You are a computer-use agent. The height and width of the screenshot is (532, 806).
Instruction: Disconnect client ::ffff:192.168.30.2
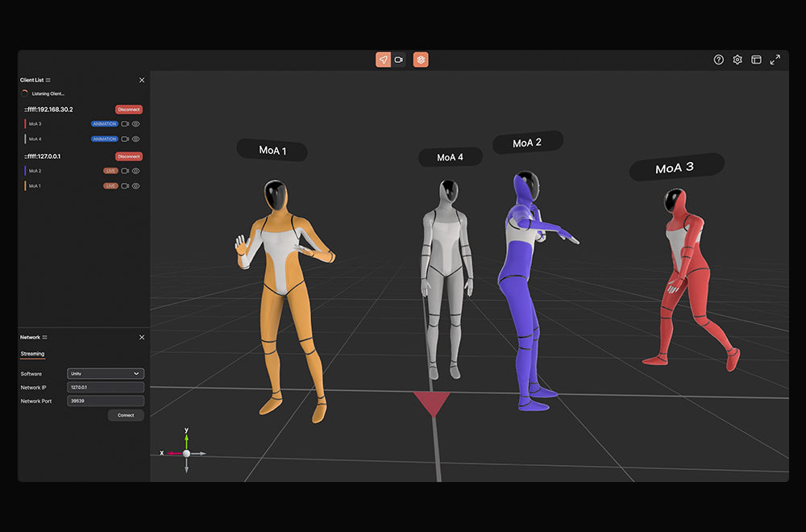point(128,110)
